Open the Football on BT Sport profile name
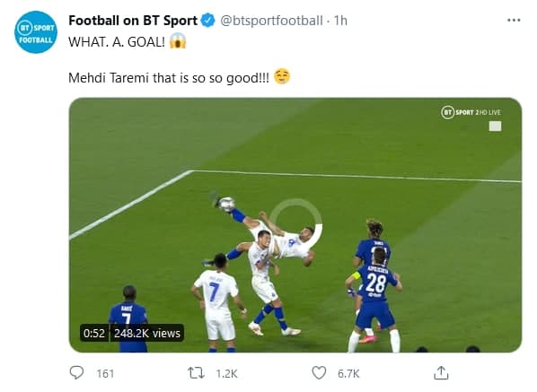Screen dimensions: 537x392 point(133,21)
